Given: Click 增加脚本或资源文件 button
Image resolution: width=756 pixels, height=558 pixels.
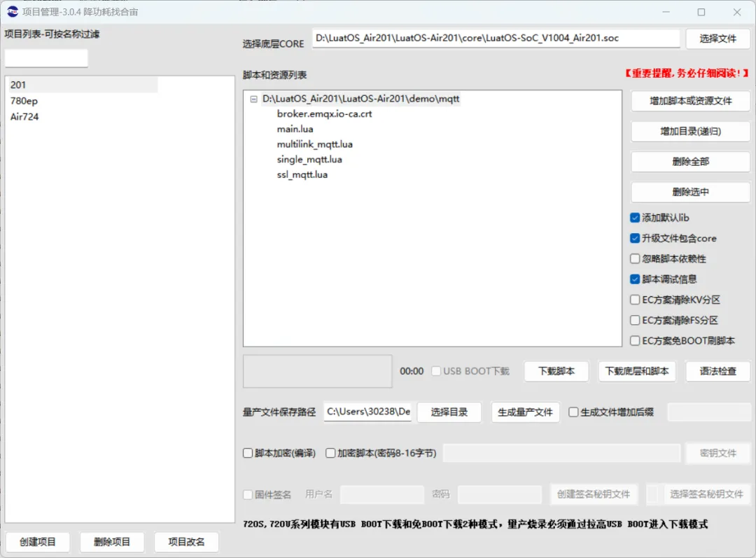Looking at the screenshot, I should pos(690,101).
